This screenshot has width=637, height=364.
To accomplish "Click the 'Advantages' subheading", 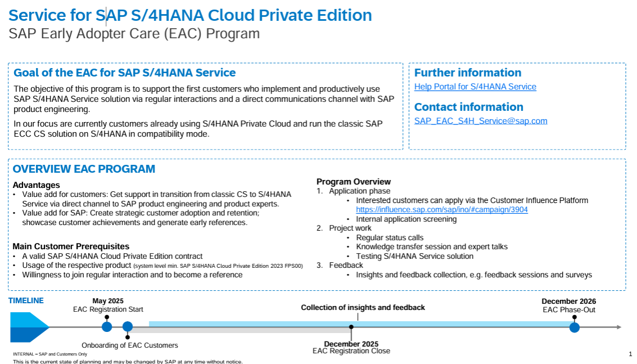I will [36, 185].
